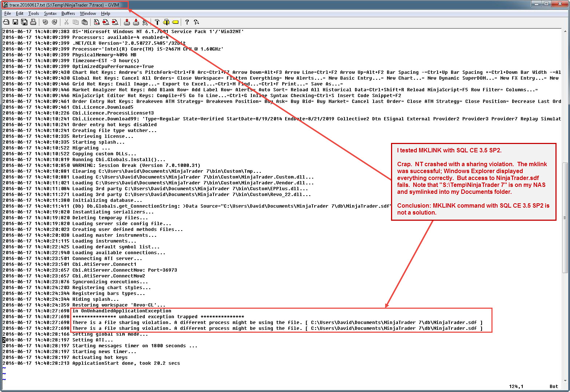Print the trace file using printer icon
This screenshot has height=392, width=570.
click(x=33, y=22)
